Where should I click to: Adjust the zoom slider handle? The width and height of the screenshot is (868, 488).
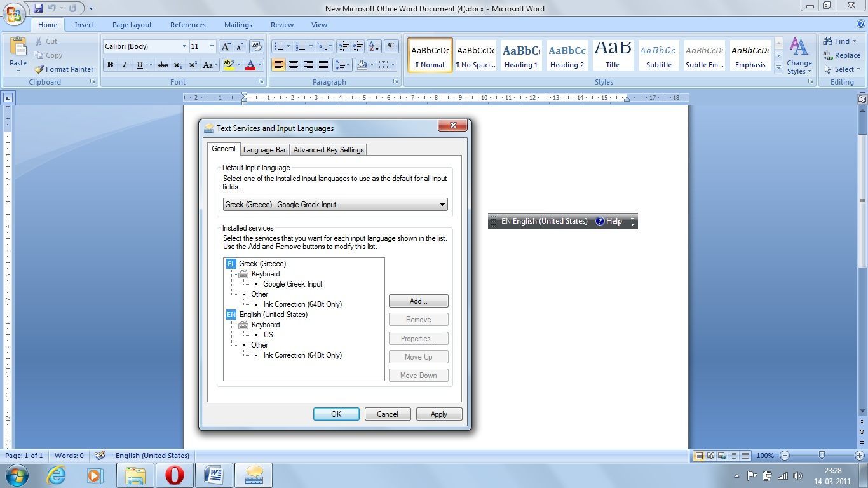click(x=822, y=456)
